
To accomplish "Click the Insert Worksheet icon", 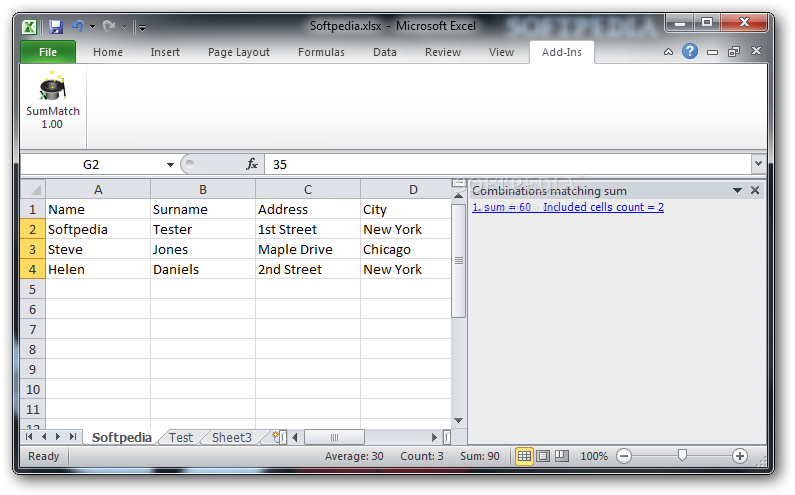I will 276,436.
